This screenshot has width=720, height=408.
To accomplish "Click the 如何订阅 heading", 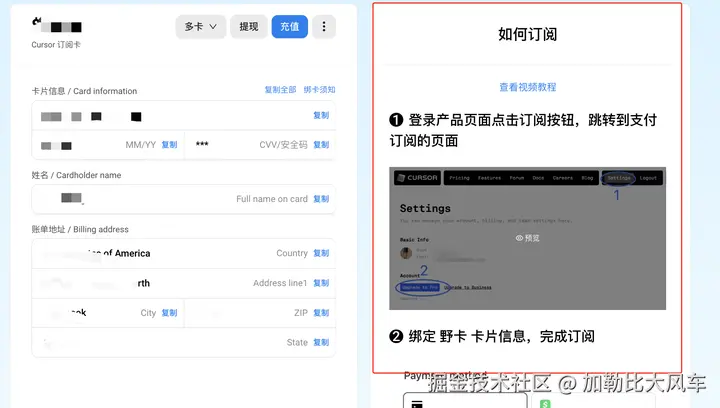I will point(528,34).
